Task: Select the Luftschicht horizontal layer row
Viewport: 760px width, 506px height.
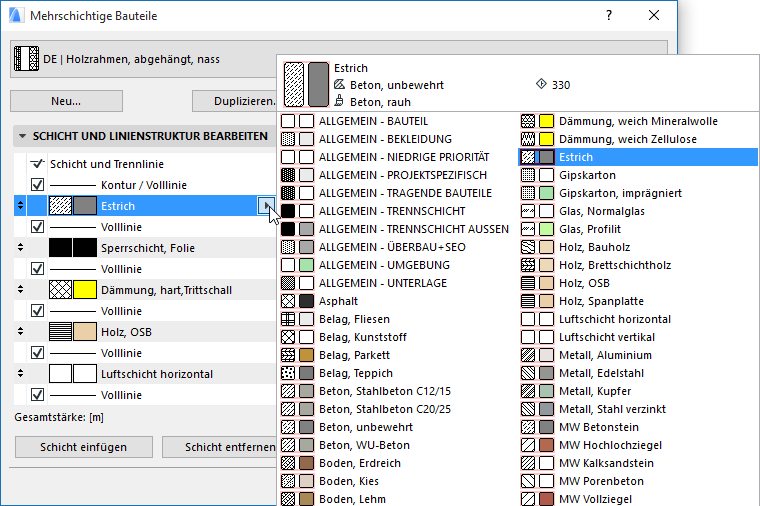Action: [145, 374]
